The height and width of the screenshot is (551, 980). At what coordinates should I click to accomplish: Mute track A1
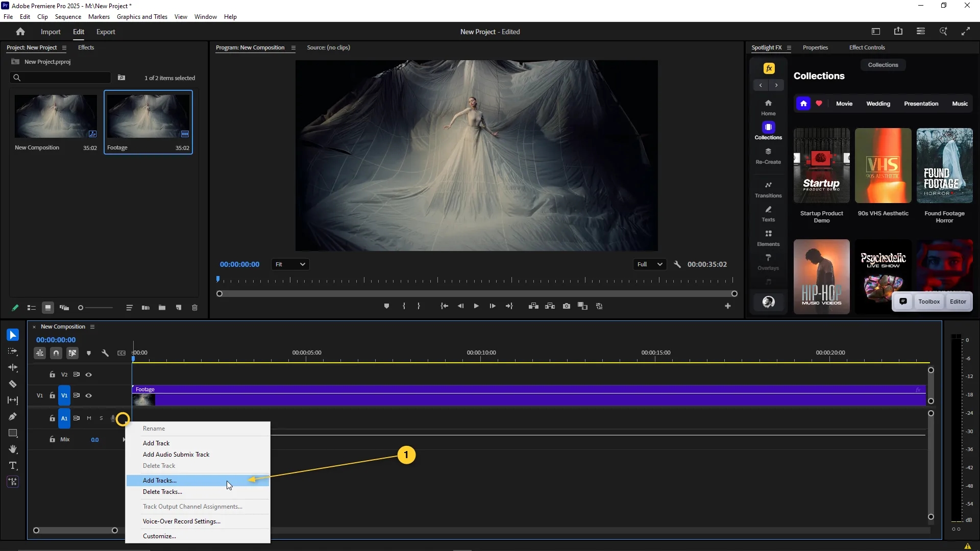(x=89, y=418)
